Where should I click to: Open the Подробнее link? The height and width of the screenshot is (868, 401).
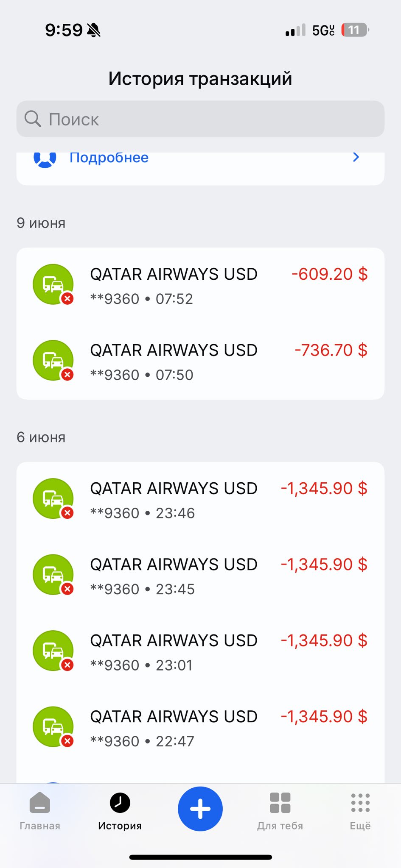point(109,158)
